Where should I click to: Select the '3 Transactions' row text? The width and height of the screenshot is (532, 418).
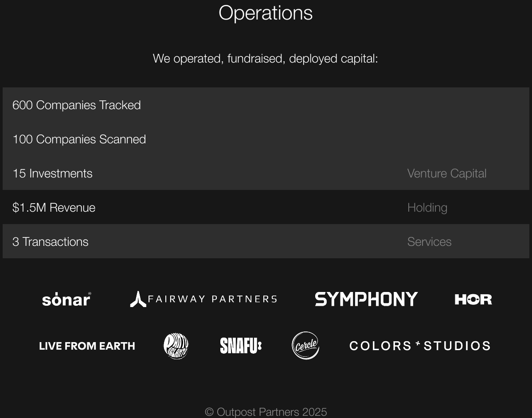click(x=51, y=242)
